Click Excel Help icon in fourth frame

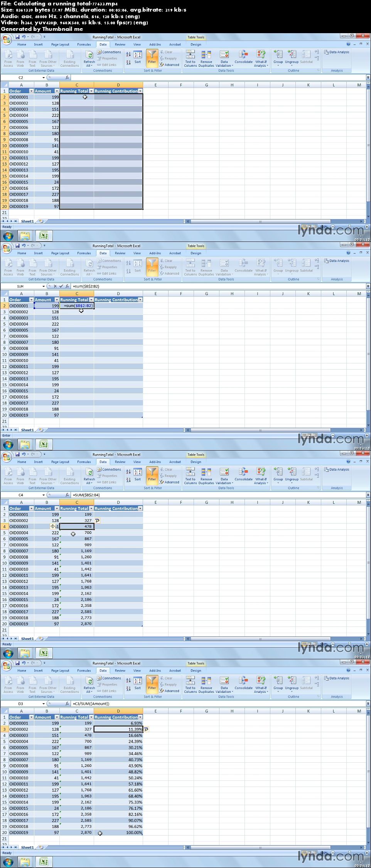[348, 670]
